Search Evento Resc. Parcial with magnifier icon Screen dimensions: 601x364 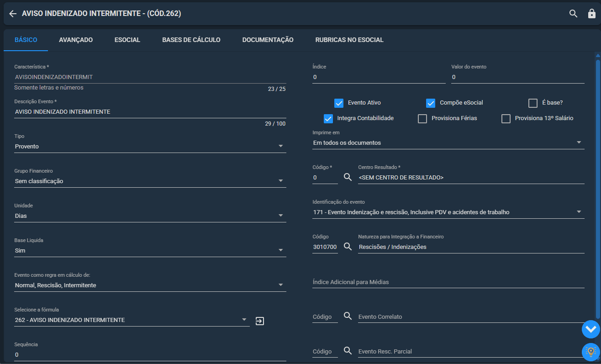[348, 351]
